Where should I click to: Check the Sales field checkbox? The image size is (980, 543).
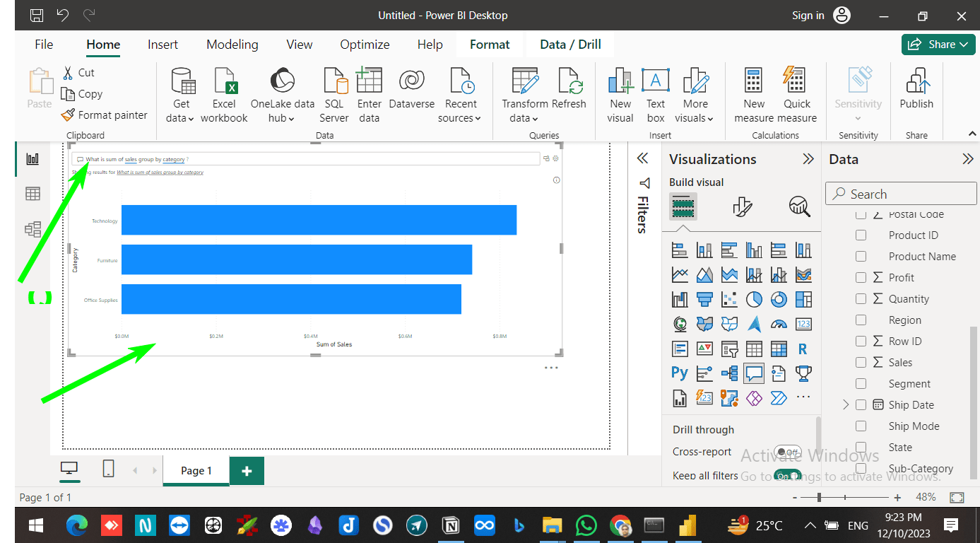coord(861,363)
